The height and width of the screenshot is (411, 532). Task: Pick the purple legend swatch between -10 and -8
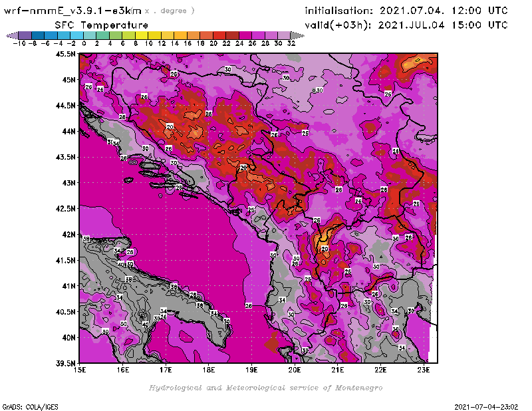click(25, 35)
